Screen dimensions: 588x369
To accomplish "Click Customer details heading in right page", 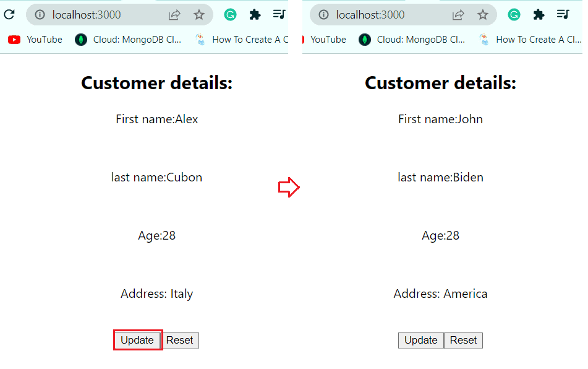I will pyautogui.click(x=441, y=83).
